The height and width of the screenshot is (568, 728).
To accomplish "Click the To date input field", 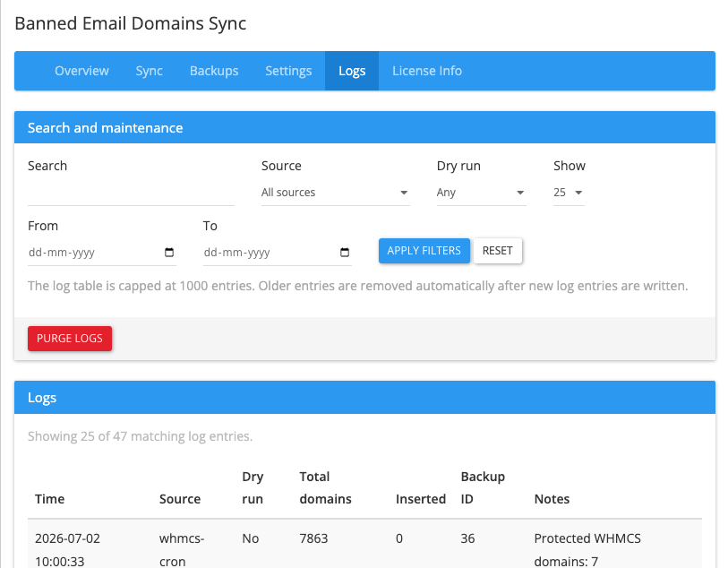I will click(278, 252).
